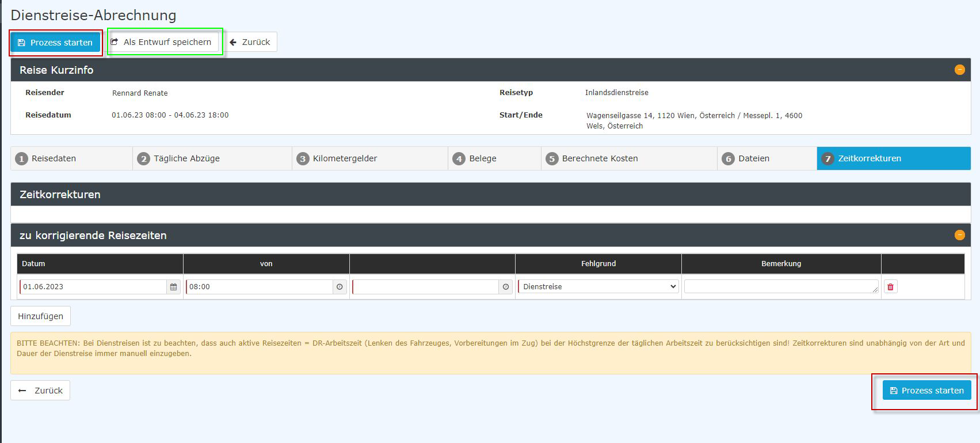980x443 pixels.
Task: Click top Prozess starten button
Action: (55, 43)
